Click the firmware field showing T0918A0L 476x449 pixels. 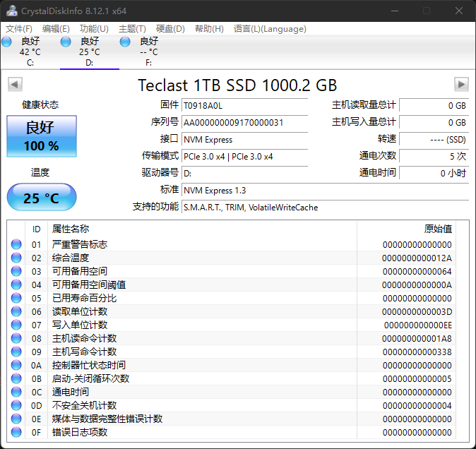pyautogui.click(x=244, y=105)
